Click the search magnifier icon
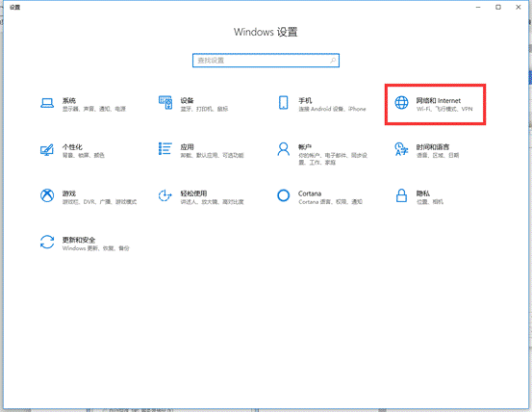This screenshot has height=412, width=532. pyautogui.click(x=333, y=61)
